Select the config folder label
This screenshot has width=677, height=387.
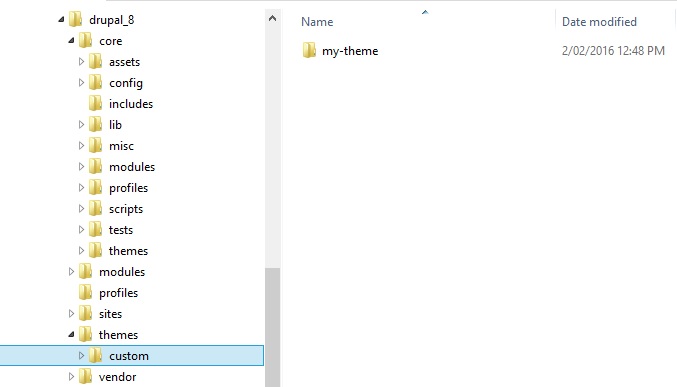[126, 83]
